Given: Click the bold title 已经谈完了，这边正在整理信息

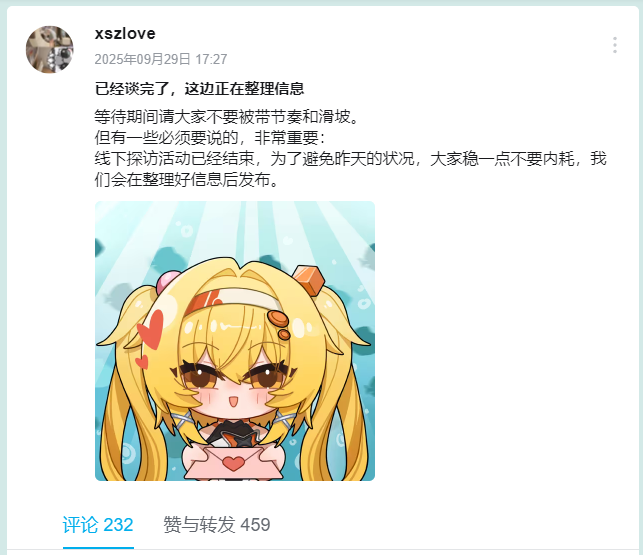Looking at the screenshot, I should [199, 89].
